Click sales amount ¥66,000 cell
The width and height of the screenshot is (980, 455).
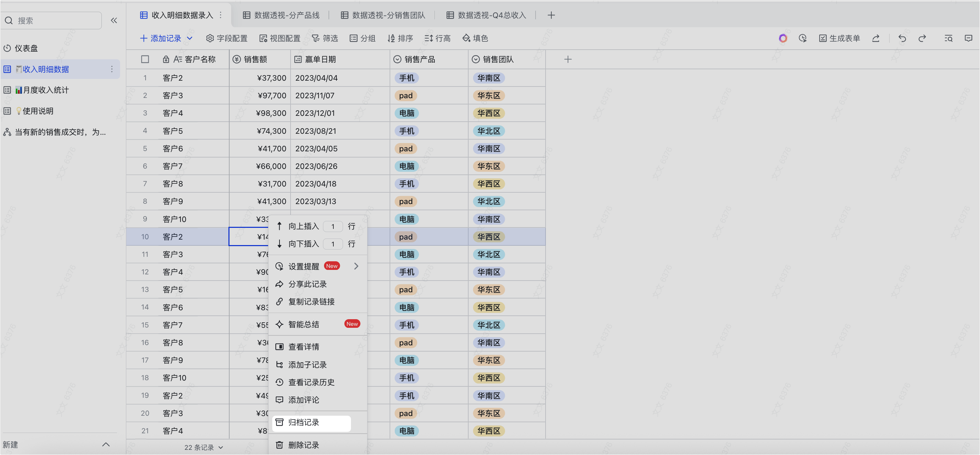click(260, 166)
